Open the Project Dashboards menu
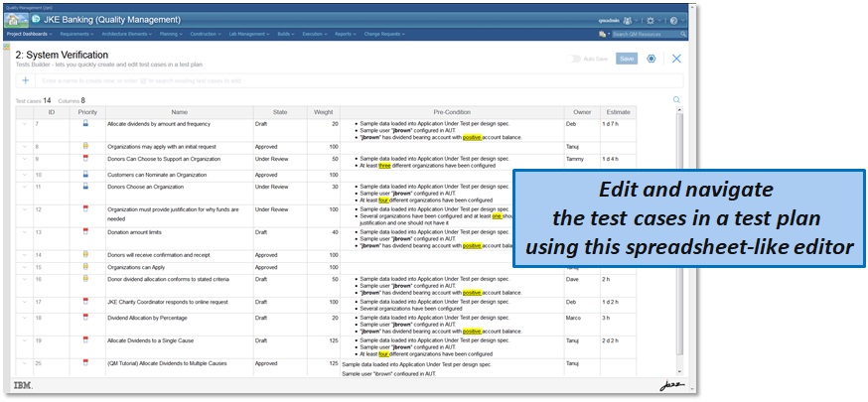 (29, 35)
